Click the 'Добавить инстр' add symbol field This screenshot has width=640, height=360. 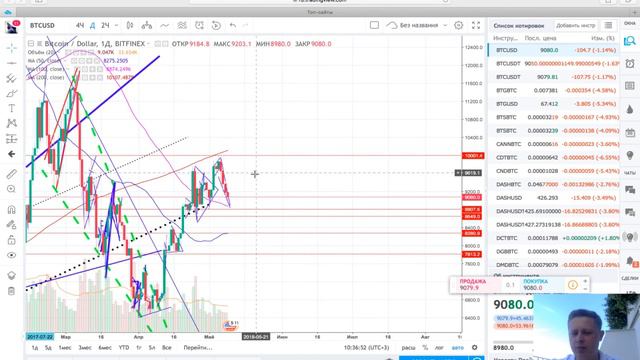(576, 25)
